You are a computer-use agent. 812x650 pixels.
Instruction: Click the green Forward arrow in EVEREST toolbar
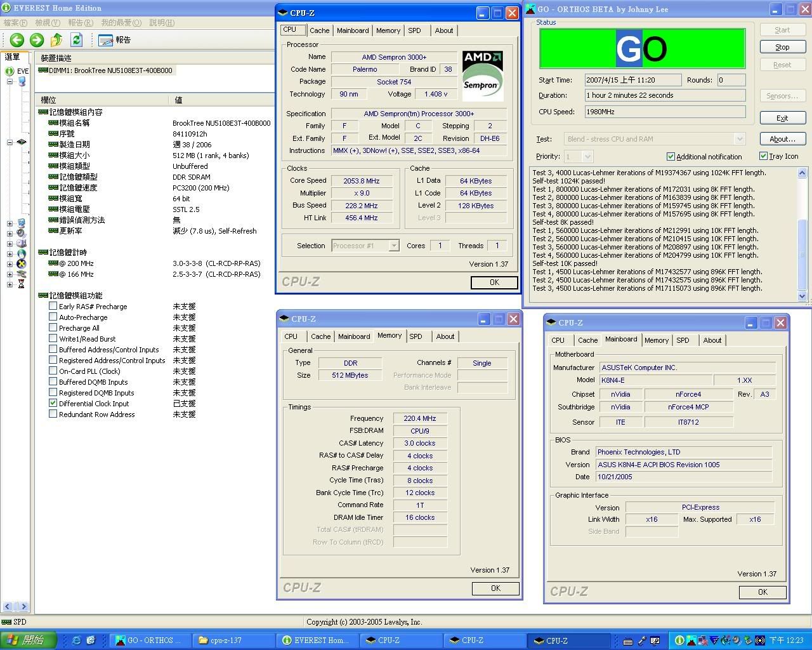pos(37,40)
